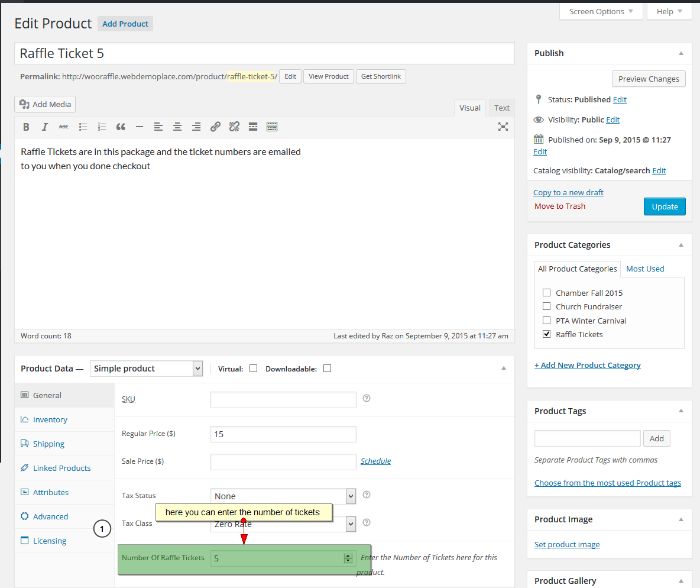The image size is (700, 588).
Task: Open the Simple product type dropdown
Action: point(147,369)
